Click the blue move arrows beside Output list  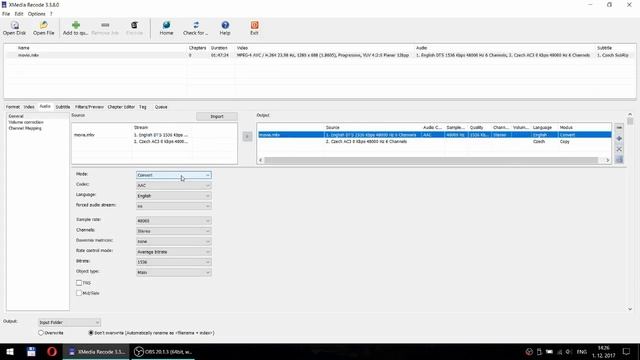(x=619, y=139)
